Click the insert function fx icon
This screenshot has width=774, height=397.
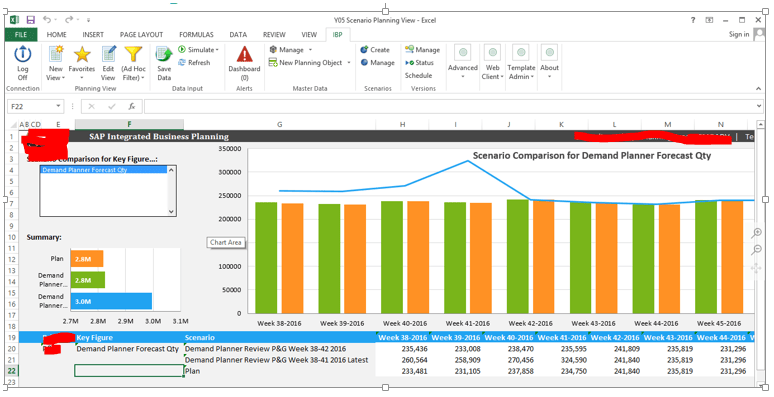point(132,106)
